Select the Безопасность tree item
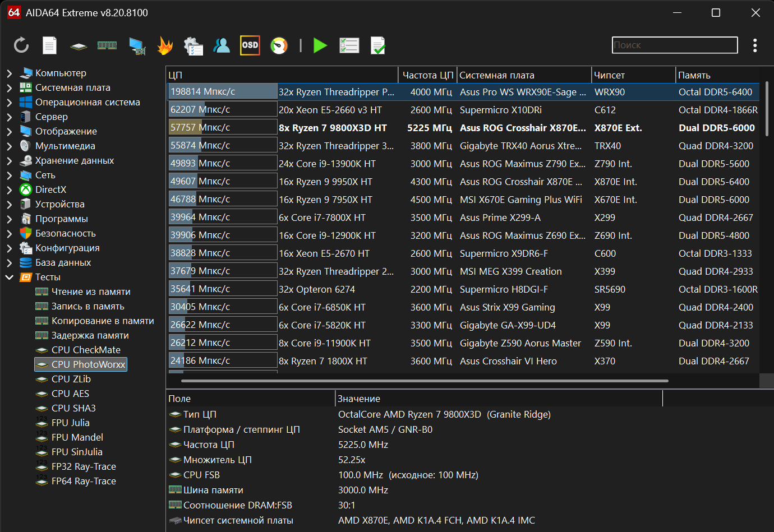Viewport: 774px width, 532px height. (x=65, y=233)
